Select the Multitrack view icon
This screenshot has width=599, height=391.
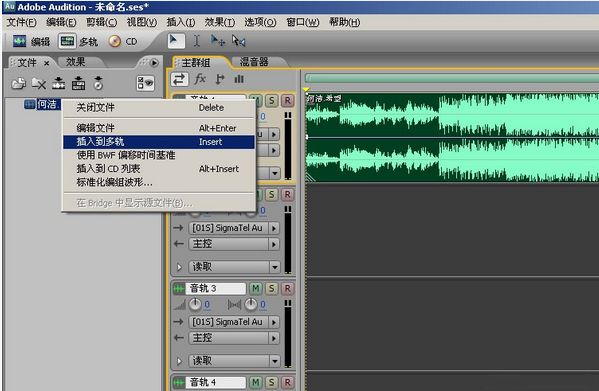[68, 41]
